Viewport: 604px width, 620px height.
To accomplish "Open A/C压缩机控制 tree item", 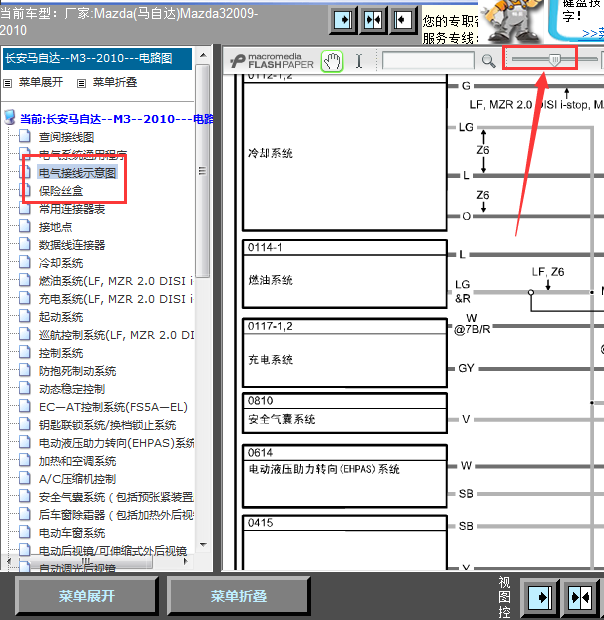I will [77, 479].
